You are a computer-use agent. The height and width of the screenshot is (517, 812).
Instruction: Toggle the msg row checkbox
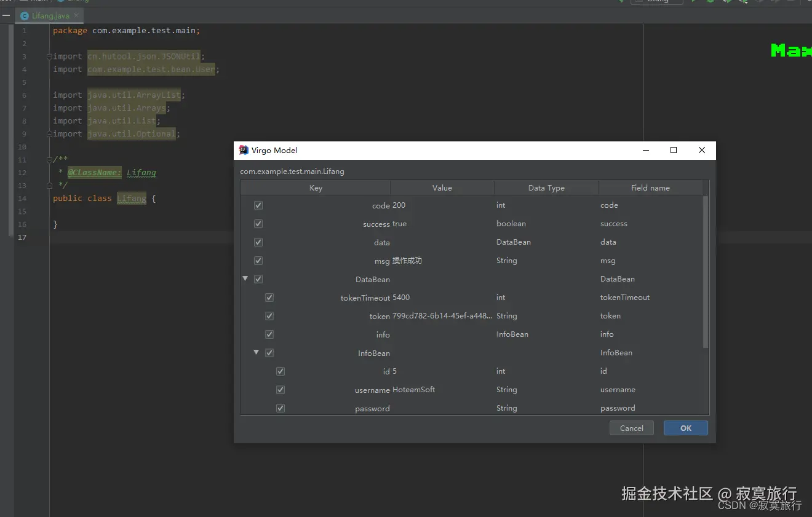point(258,261)
